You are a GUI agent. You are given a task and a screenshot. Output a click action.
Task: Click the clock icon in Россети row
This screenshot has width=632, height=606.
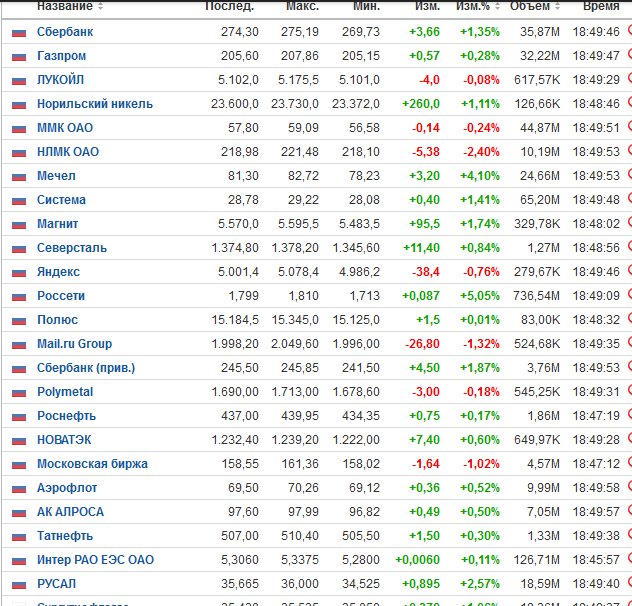(x=630, y=294)
